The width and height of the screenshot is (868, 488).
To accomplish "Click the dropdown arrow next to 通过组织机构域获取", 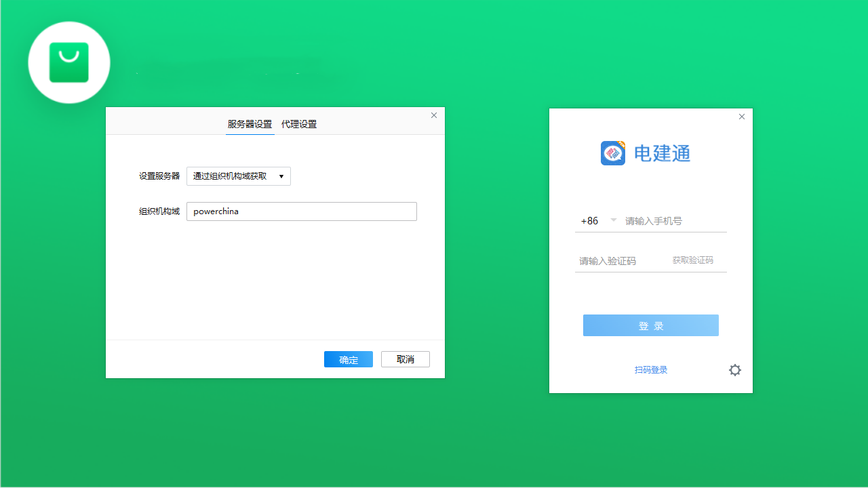I will [x=281, y=176].
